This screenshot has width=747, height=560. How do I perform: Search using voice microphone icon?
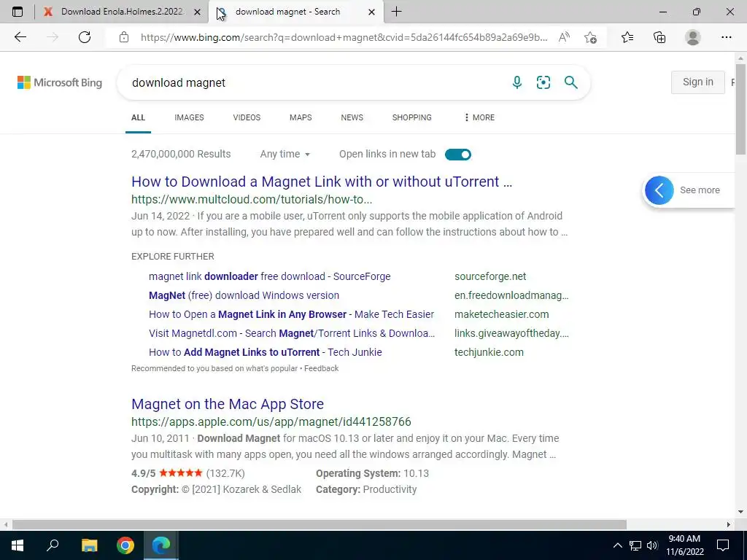coord(517,82)
